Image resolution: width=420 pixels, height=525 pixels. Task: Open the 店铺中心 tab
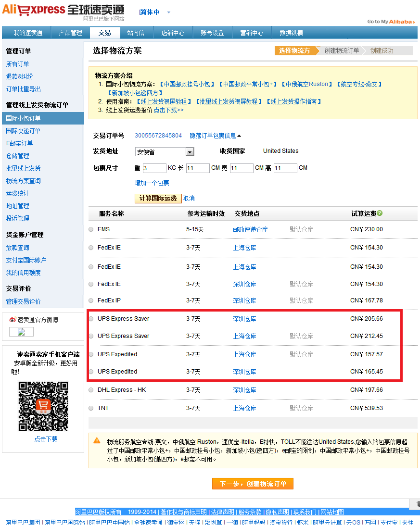pyautogui.click(x=173, y=33)
